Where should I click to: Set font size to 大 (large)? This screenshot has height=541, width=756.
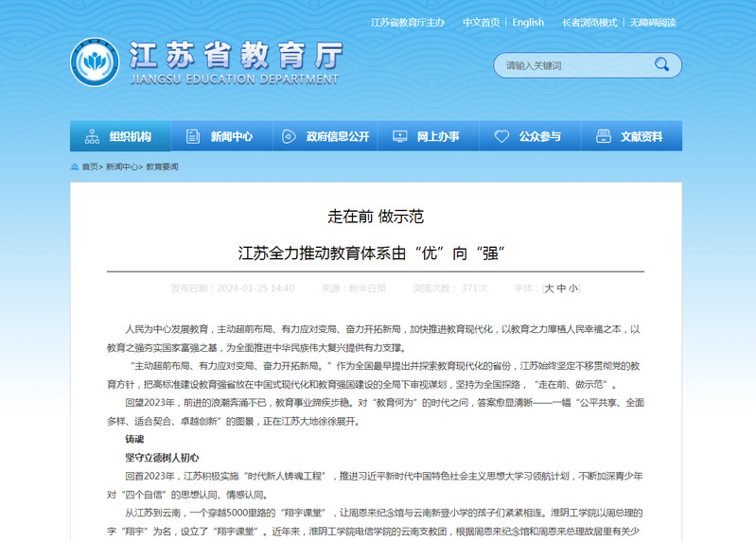(x=549, y=288)
